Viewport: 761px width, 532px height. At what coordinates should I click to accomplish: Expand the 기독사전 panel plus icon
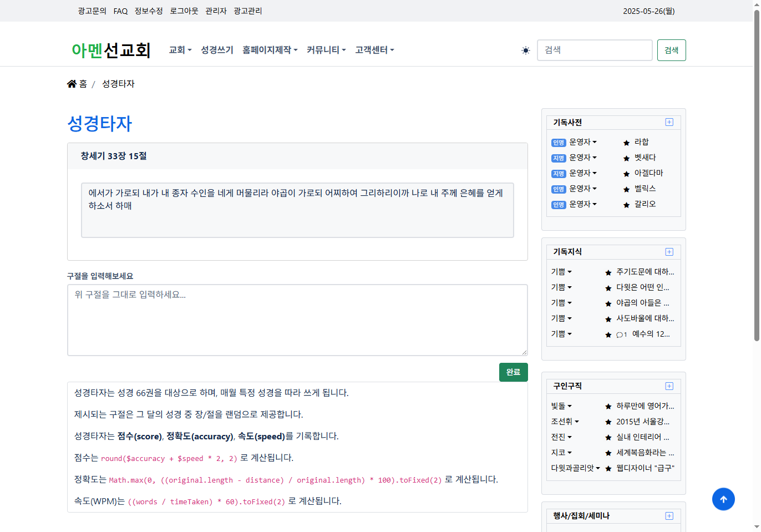point(669,122)
